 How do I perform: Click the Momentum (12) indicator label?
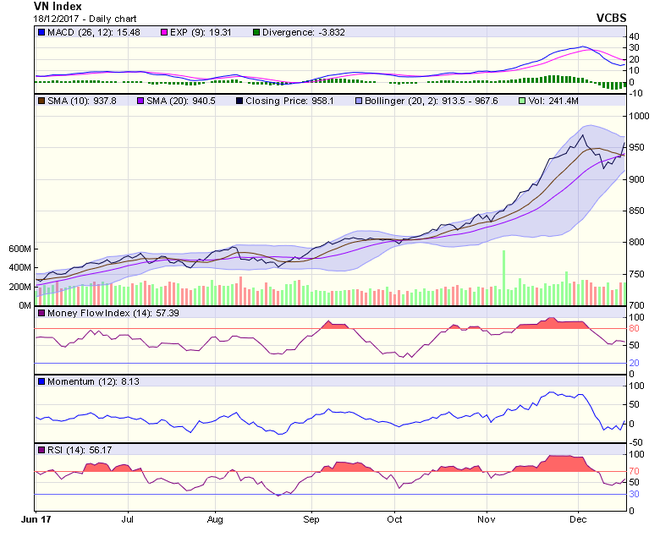tap(80, 382)
